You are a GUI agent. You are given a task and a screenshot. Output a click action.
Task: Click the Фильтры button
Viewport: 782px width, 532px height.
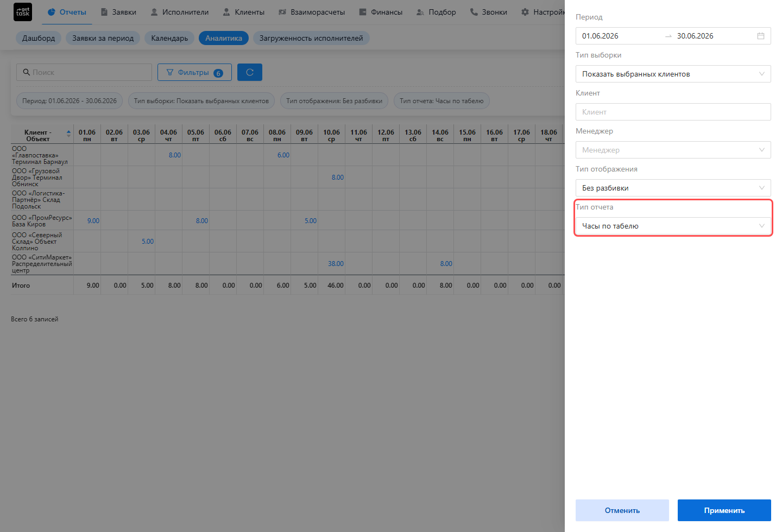pyautogui.click(x=194, y=72)
